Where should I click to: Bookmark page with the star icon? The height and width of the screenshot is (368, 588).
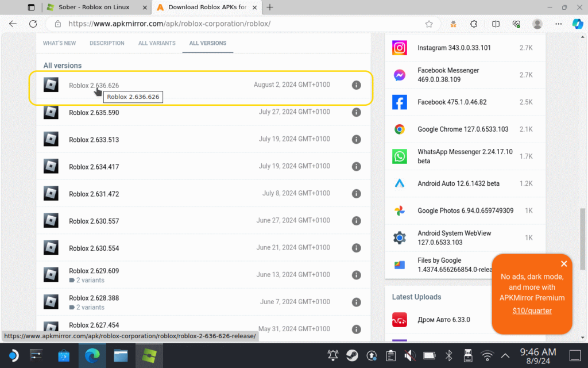(x=429, y=24)
